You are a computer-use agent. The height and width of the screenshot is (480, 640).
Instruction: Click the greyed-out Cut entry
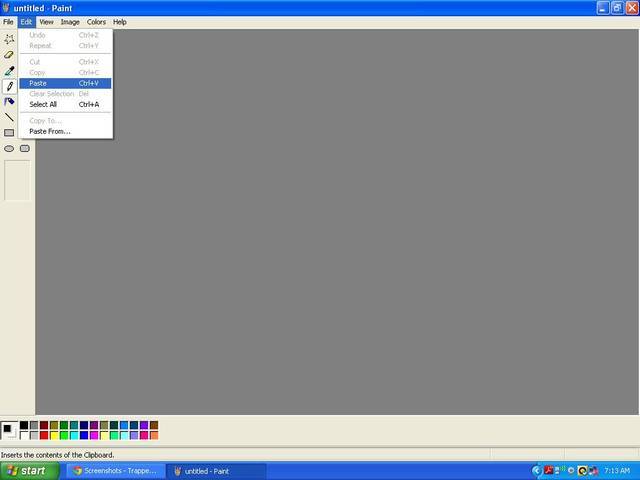pyautogui.click(x=65, y=62)
